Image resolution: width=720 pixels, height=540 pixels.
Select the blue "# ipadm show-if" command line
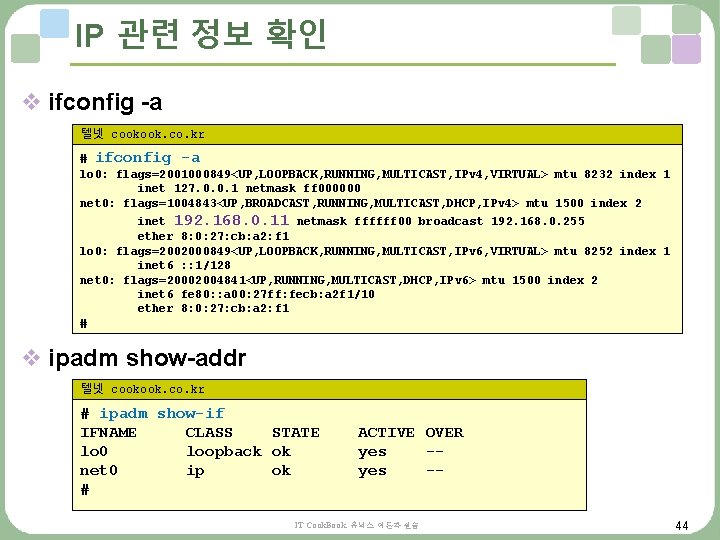152,413
